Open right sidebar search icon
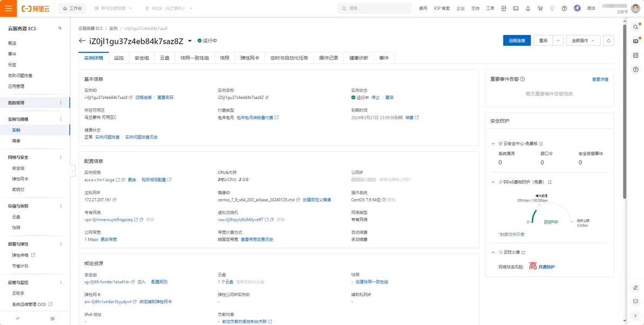 pyautogui.click(x=636, y=27)
